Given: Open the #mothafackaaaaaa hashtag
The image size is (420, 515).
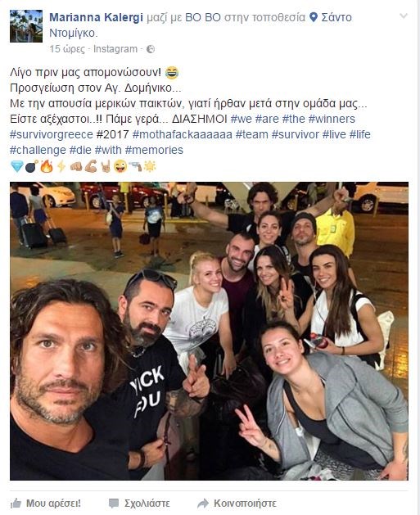Looking at the screenshot, I should click(x=183, y=134).
